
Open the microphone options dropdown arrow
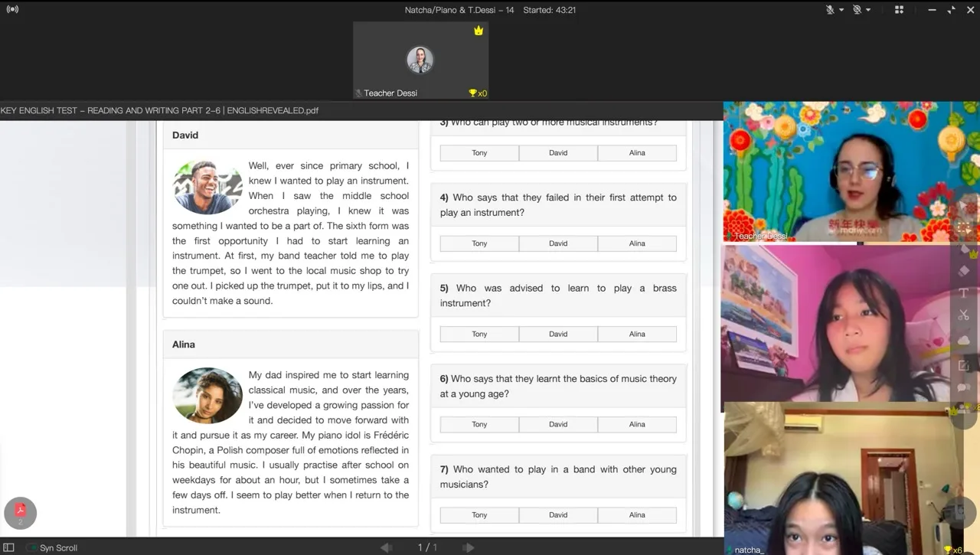841,10
